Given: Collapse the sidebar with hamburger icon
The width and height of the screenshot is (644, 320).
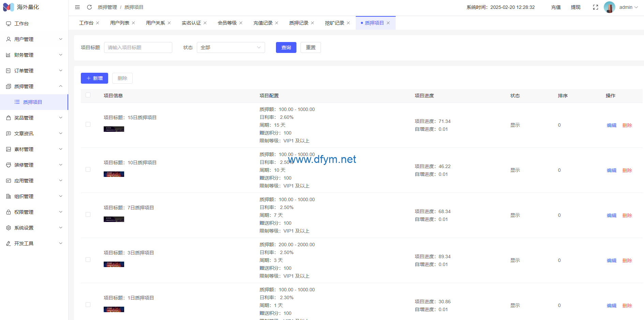Looking at the screenshot, I should (x=77, y=7).
